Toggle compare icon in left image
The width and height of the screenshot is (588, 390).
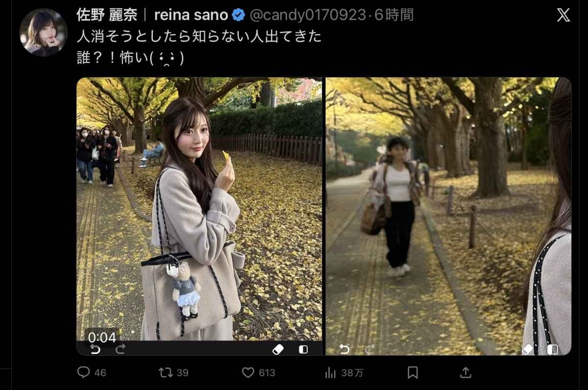(303, 349)
